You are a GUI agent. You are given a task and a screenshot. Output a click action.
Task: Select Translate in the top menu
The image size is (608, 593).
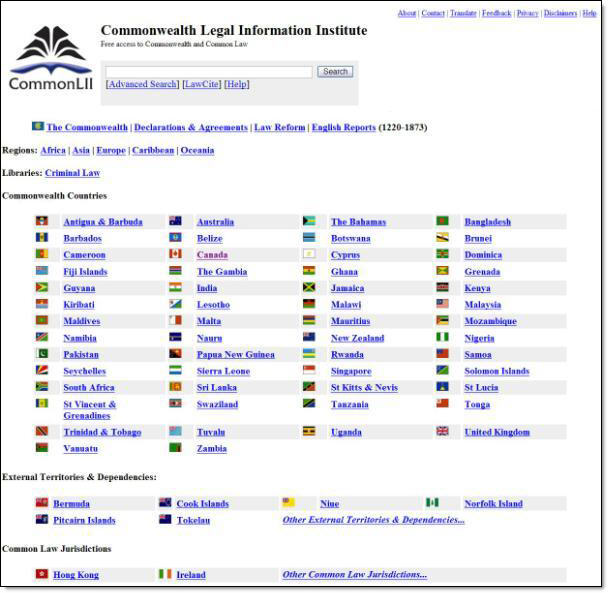click(x=463, y=13)
